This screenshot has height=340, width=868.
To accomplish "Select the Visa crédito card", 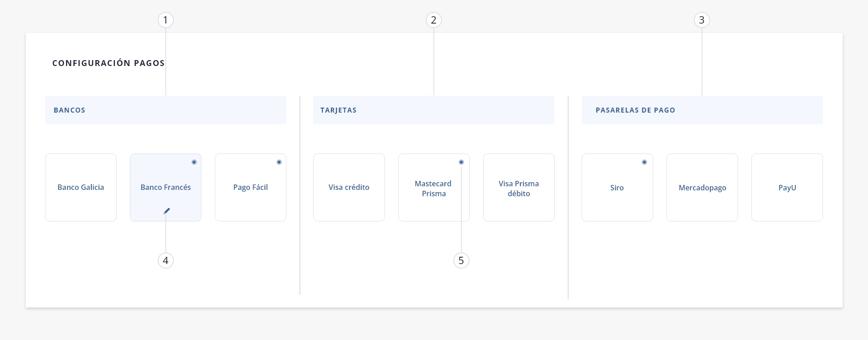I will [349, 187].
